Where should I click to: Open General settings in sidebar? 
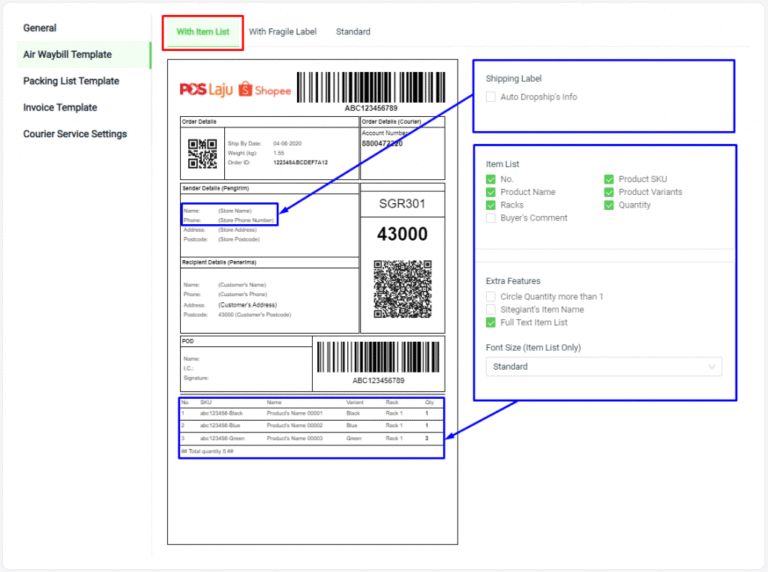point(40,28)
